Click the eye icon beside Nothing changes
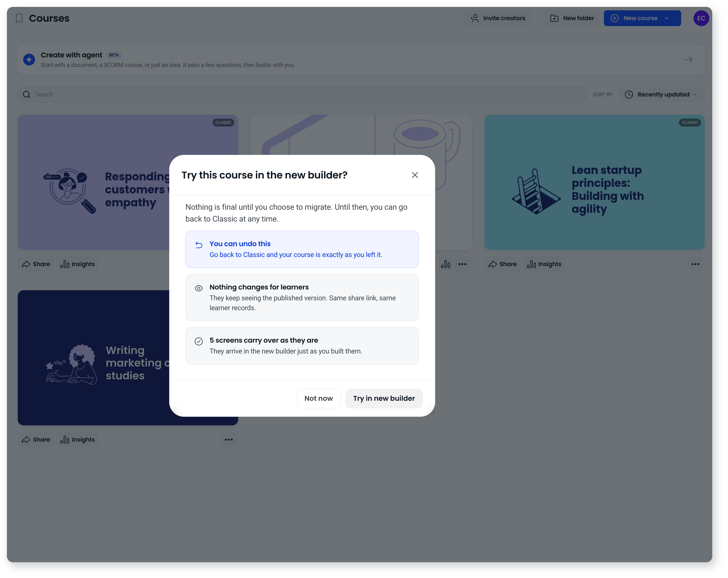The width and height of the screenshot is (728, 578). [x=199, y=288]
